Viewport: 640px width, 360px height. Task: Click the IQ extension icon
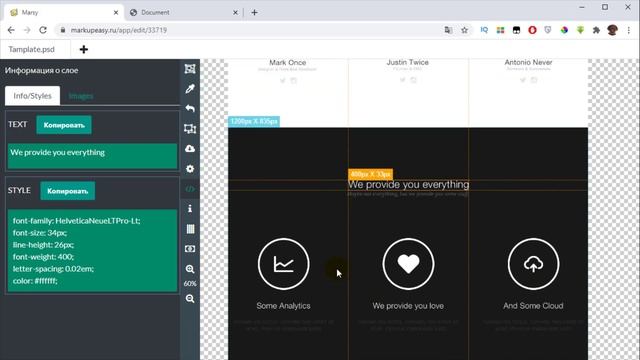click(x=484, y=30)
